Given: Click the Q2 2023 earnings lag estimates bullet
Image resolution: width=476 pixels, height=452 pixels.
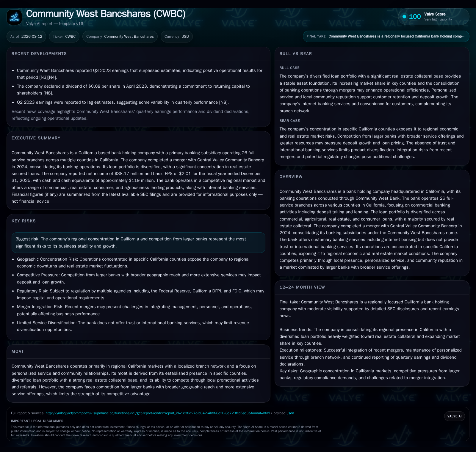Looking at the screenshot, I should tap(123, 102).
